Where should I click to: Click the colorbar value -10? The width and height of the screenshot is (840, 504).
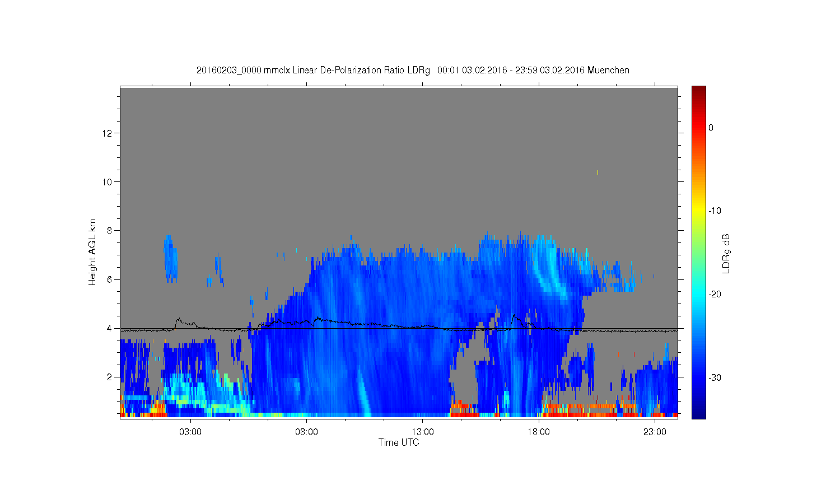[715, 211]
